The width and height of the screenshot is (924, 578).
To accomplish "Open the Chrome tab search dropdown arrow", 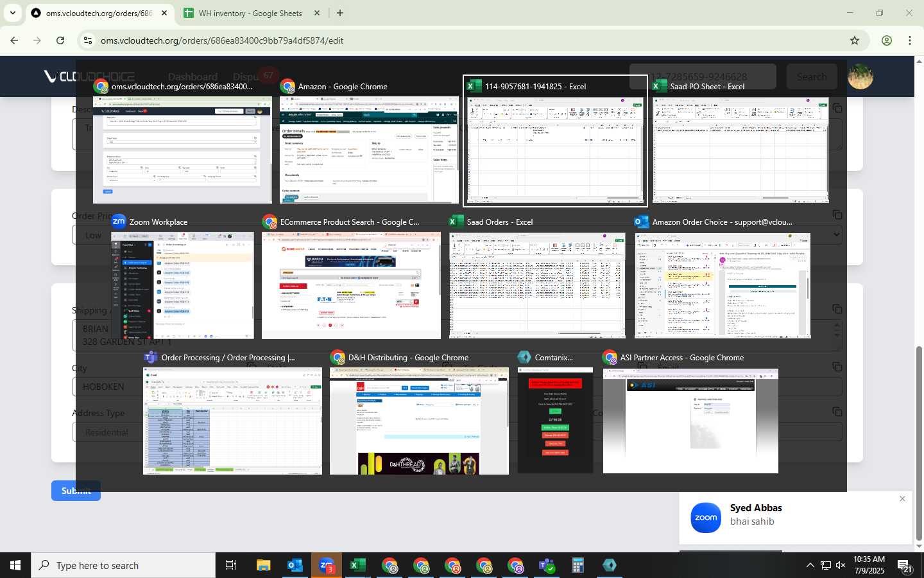I will coord(12,13).
